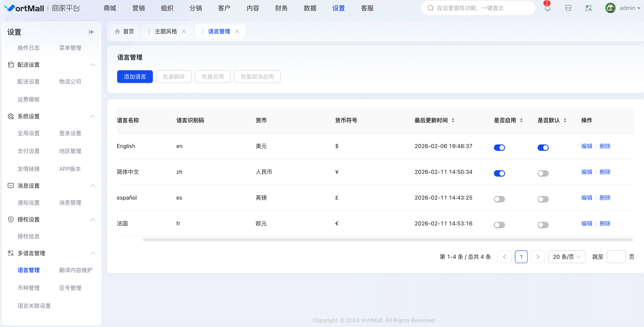The image size is (644, 327).
Task: Collapse the 消息设置 section chevron
Action: pos(93,186)
